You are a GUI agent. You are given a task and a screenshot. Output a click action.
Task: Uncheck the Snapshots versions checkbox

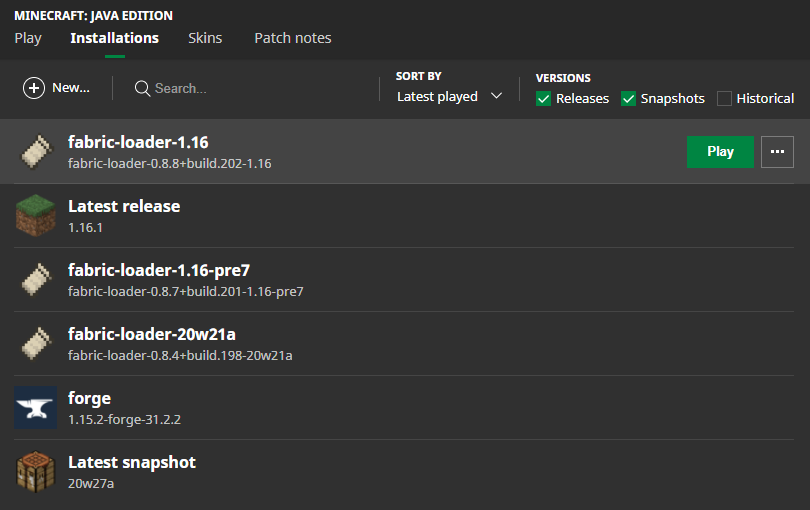[628, 98]
